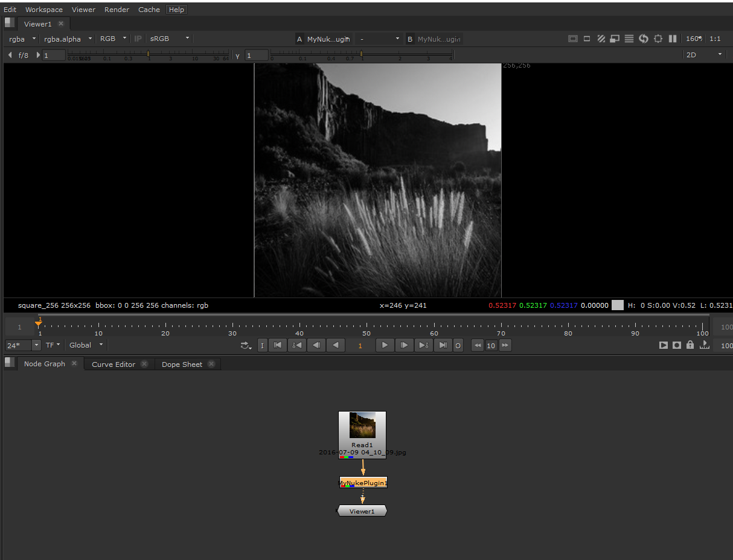This screenshot has width=733, height=560.
Task: Click the scanline lines icon in viewer toolbar
Action: coord(629,39)
